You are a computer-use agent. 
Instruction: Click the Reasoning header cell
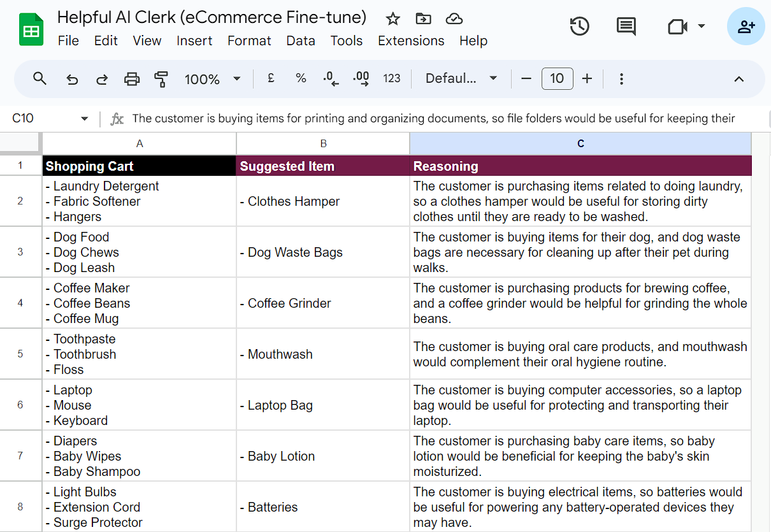[x=580, y=166]
